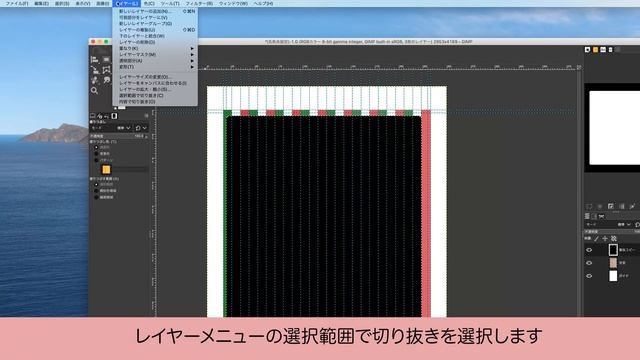Open the dropdown right of Mode in tool options
640x360 pixels.
(x=141, y=128)
